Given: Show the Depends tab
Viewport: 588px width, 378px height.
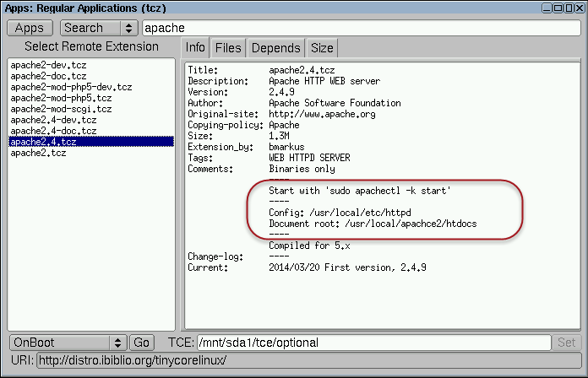Looking at the screenshot, I should click(275, 48).
